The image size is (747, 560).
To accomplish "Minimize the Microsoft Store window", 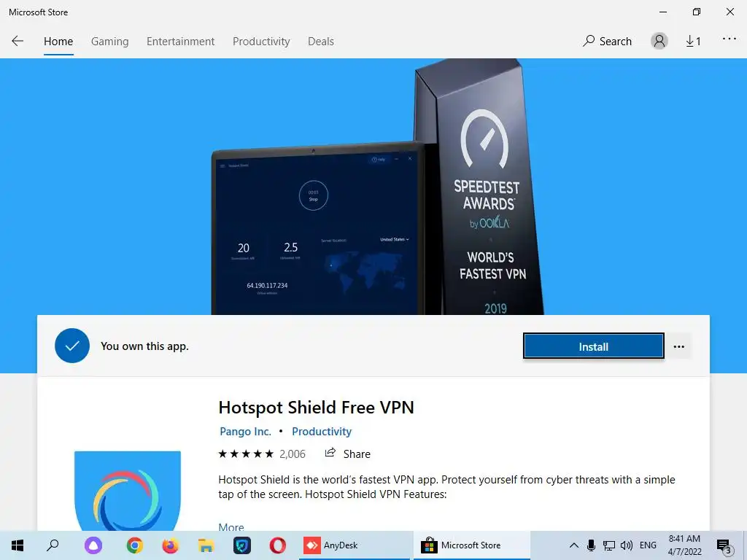I will pyautogui.click(x=663, y=12).
